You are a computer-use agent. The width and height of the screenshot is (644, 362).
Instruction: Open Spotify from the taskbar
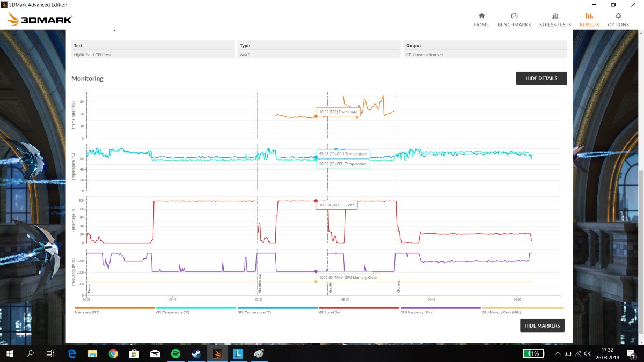(175, 354)
